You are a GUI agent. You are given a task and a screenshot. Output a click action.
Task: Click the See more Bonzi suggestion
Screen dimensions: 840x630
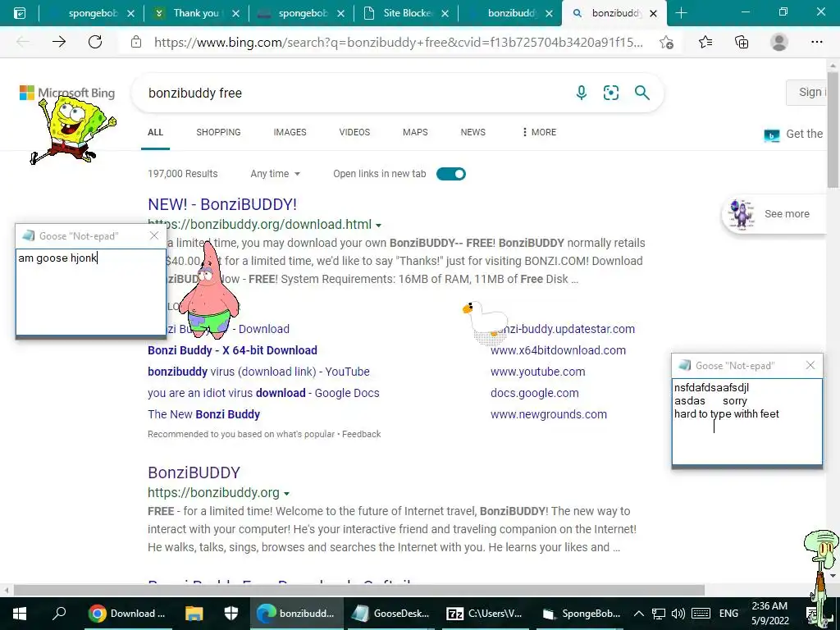tap(774, 214)
